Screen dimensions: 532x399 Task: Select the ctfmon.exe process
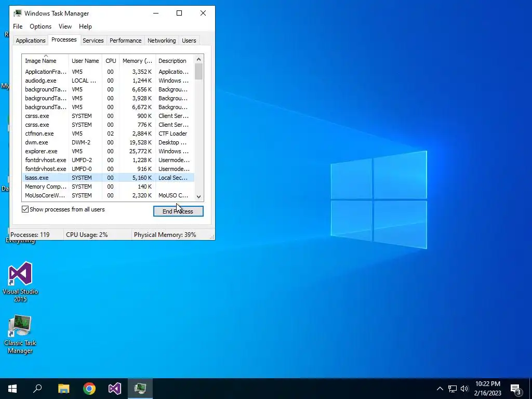pos(108,134)
